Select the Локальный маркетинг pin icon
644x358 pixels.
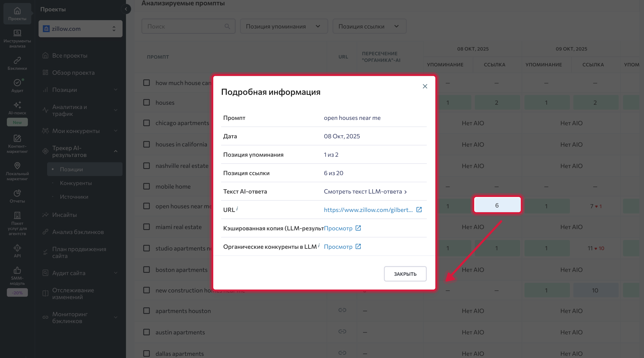(x=17, y=166)
